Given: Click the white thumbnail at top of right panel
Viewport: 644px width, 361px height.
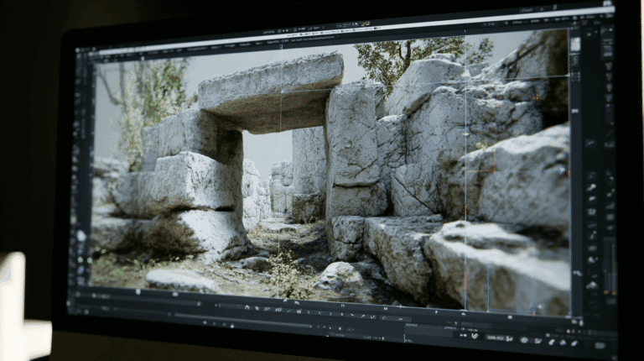Looking at the screenshot, I should pos(575,44).
